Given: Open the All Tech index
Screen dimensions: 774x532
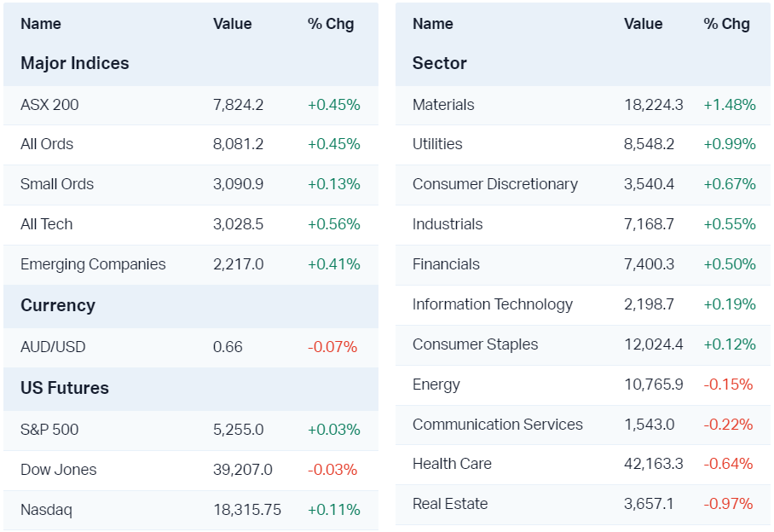Looking at the screenshot, I should click(x=47, y=224).
